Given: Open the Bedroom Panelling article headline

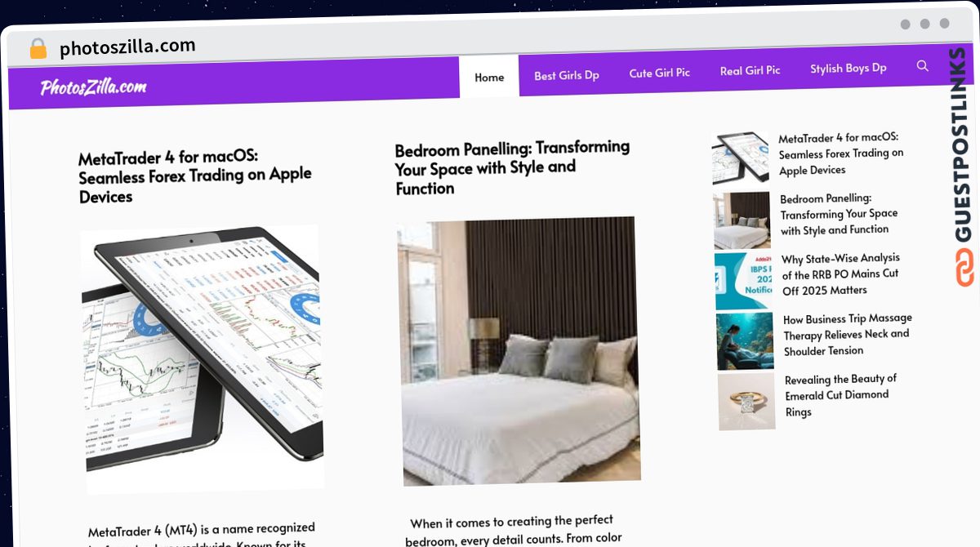Looking at the screenshot, I should point(512,167).
